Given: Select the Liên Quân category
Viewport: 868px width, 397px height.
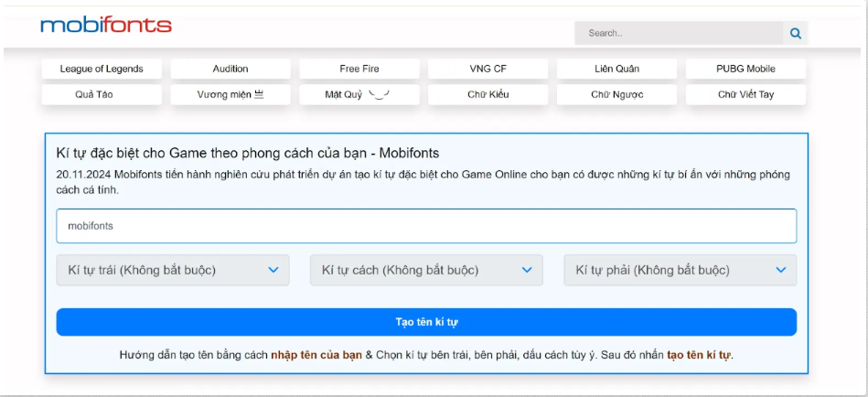Looking at the screenshot, I should [x=616, y=69].
